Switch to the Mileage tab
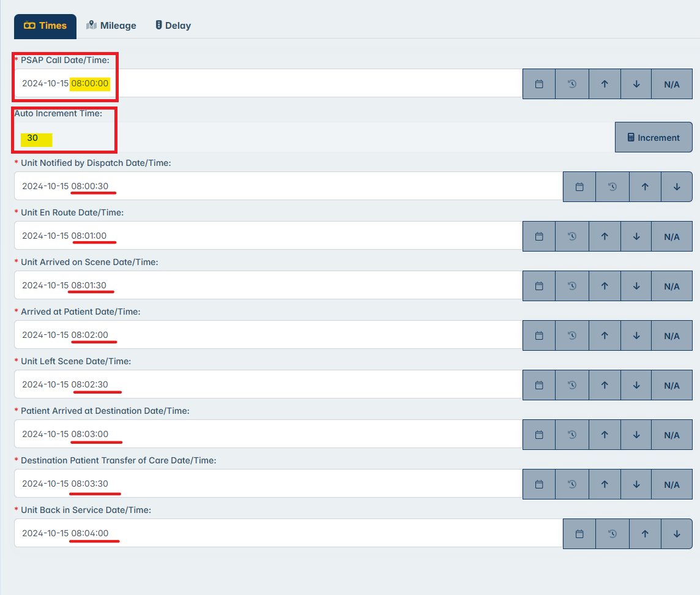The image size is (700, 595). tap(111, 26)
